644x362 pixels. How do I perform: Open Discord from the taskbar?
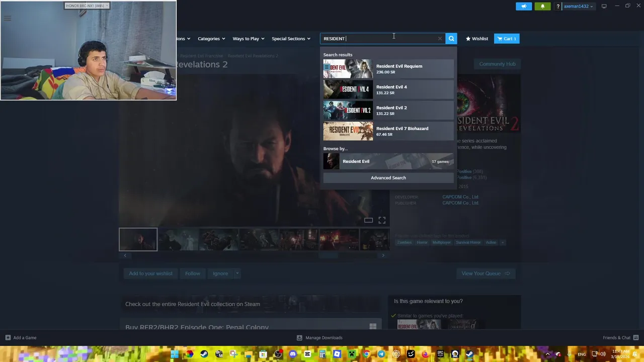pos(293,354)
